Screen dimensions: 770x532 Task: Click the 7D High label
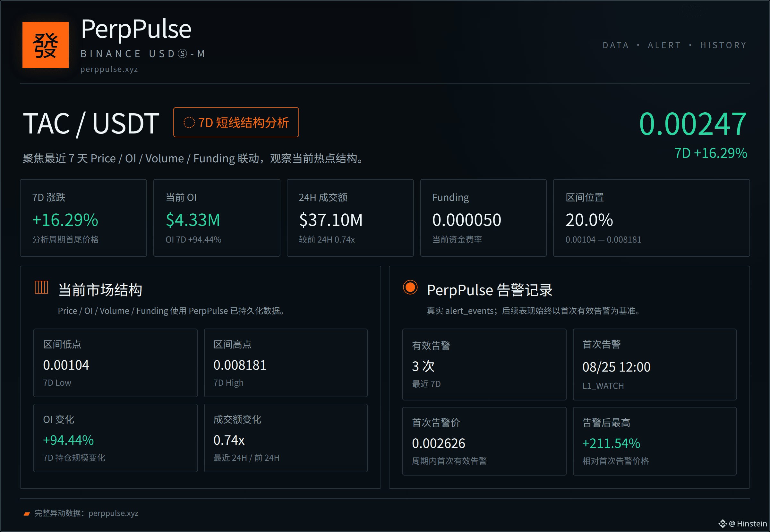tap(228, 383)
